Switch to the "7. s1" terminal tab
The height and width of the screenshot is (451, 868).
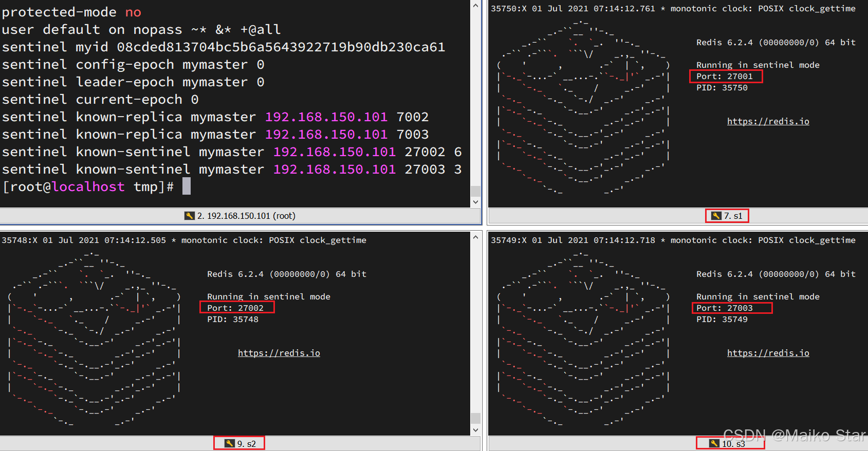[x=727, y=216]
